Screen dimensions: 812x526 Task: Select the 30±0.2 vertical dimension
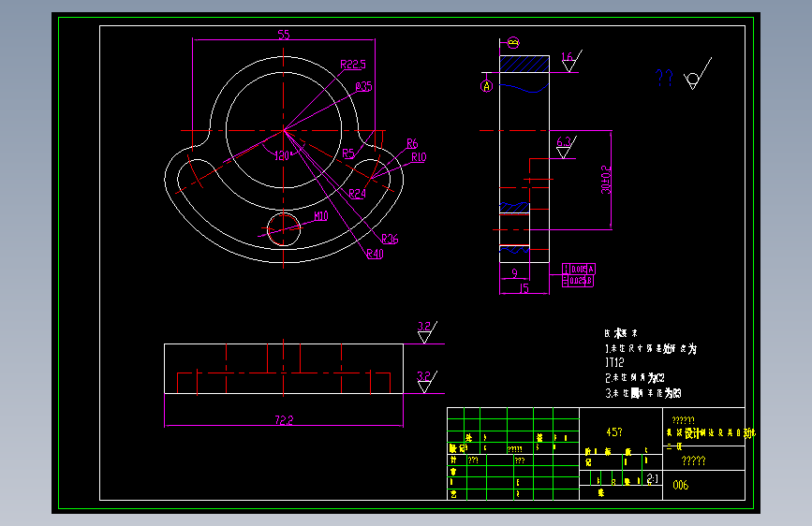[606, 180]
